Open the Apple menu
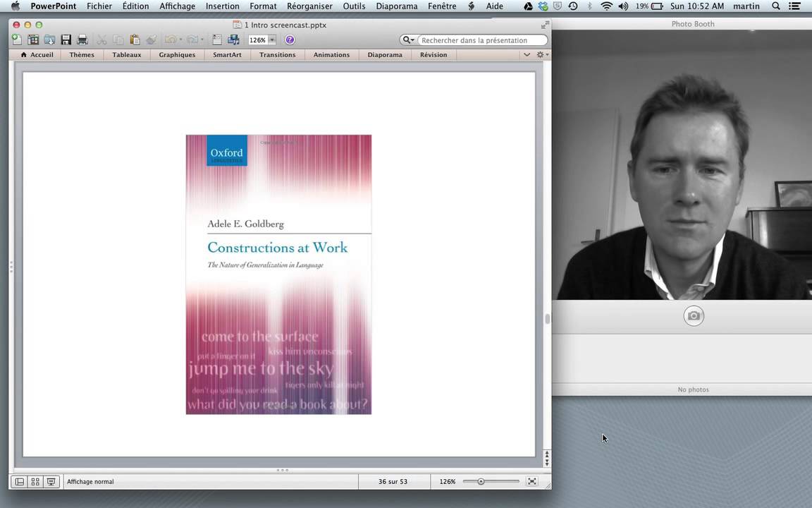Viewport: 812px width, 508px height. 15,6
